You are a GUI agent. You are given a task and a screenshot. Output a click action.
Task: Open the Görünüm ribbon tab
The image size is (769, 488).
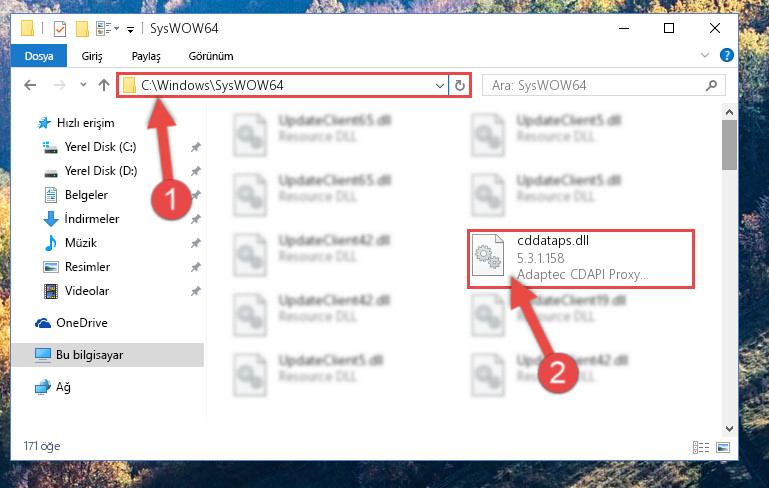(x=211, y=56)
